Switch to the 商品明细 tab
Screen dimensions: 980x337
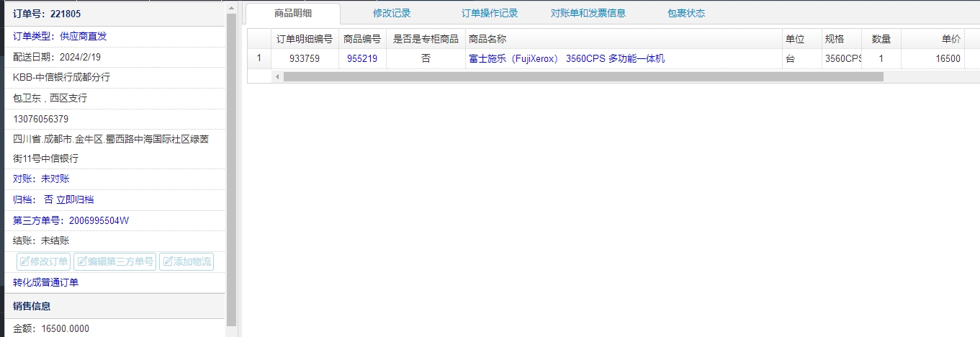pos(292,13)
